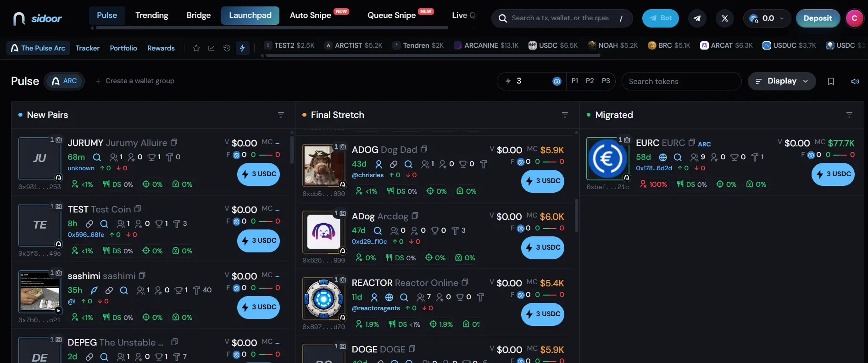Buy REACTOR with 3 USDC button
Screen dimensions: 868x363
coord(542,314)
